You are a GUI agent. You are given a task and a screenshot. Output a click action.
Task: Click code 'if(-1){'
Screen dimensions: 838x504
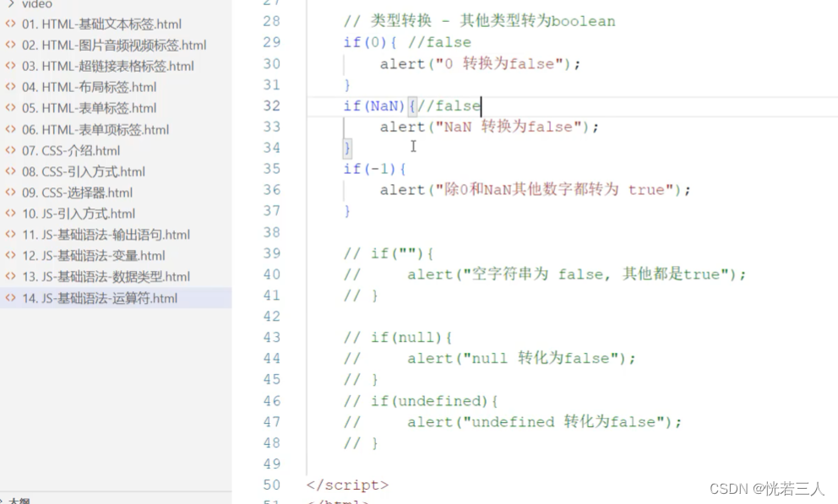click(x=375, y=169)
